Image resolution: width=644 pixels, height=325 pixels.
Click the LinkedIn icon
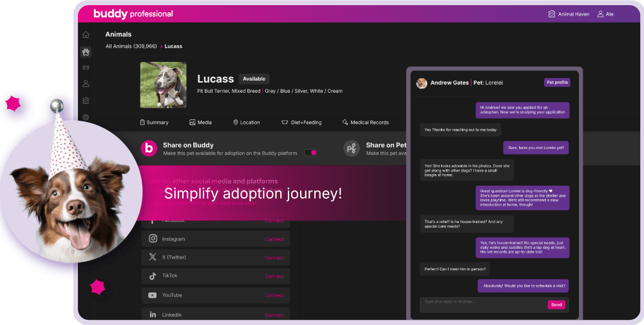point(153,314)
